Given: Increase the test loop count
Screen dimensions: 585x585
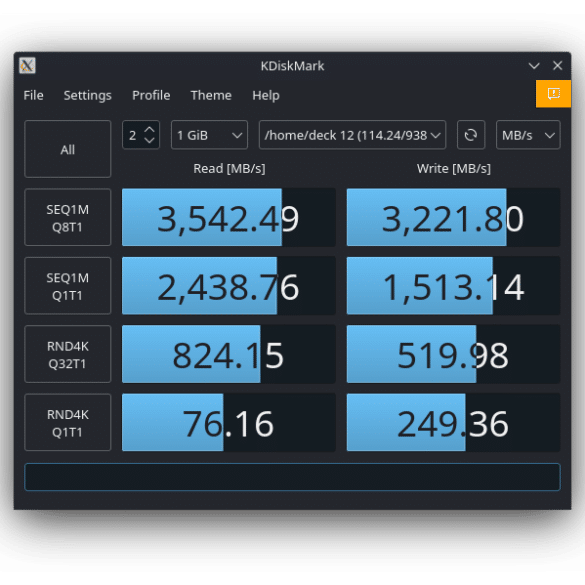Looking at the screenshot, I should click(x=149, y=129).
